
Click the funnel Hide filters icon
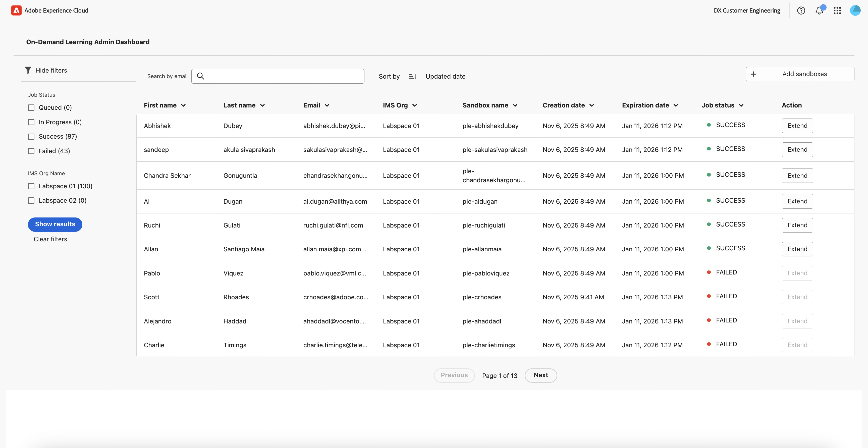28,70
